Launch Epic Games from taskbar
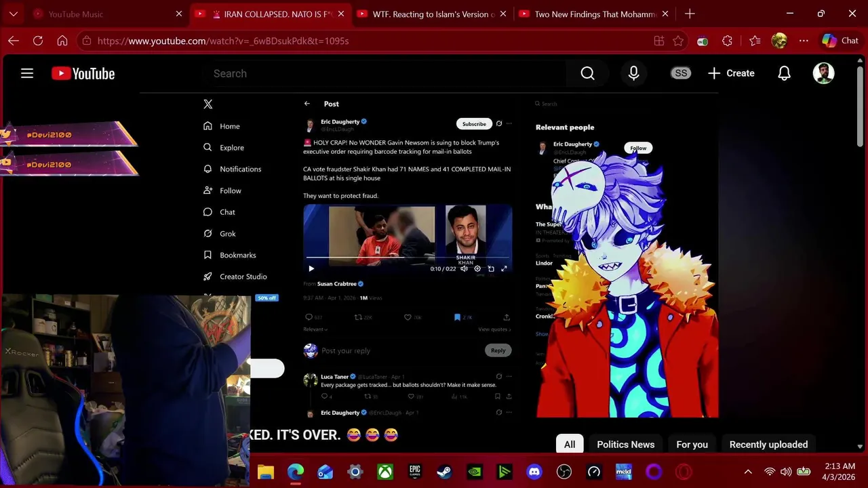Screen dimensions: 868x488 (414, 472)
